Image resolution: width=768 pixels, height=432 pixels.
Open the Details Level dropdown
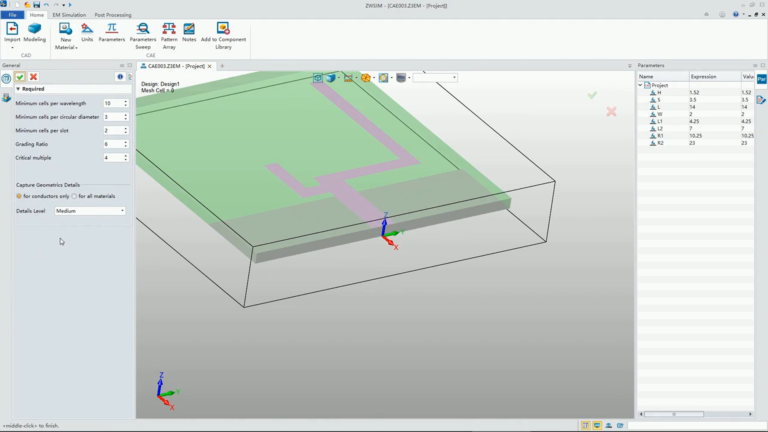(x=90, y=211)
